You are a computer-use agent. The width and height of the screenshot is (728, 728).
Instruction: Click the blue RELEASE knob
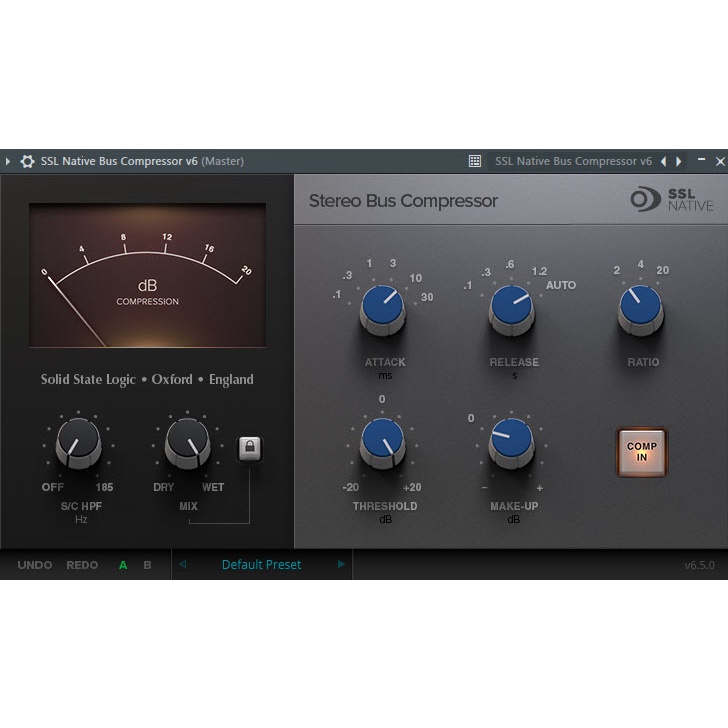(511, 308)
